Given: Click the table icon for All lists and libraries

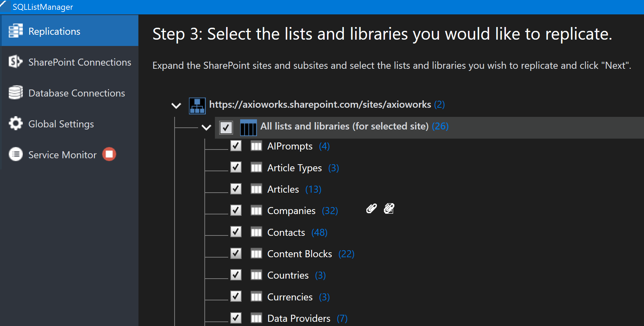Looking at the screenshot, I should point(248,127).
